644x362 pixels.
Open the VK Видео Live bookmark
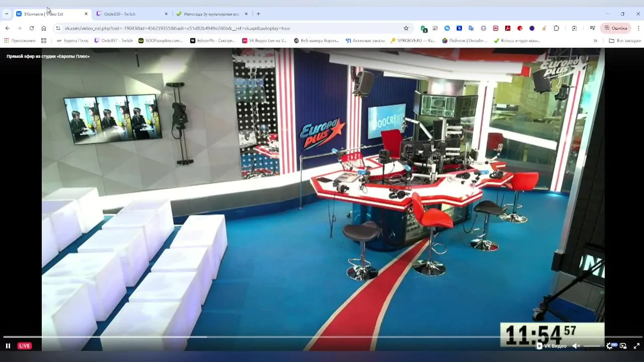[265, 41]
